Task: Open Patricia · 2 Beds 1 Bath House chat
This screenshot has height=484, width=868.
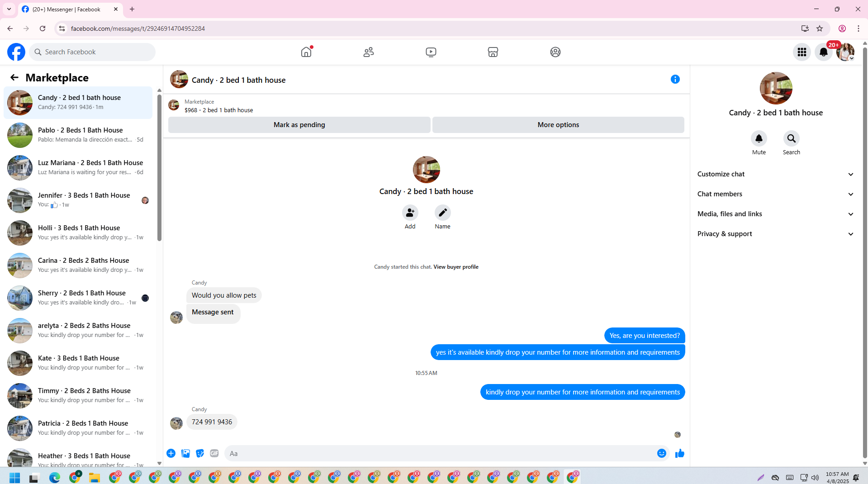Action: (x=78, y=428)
